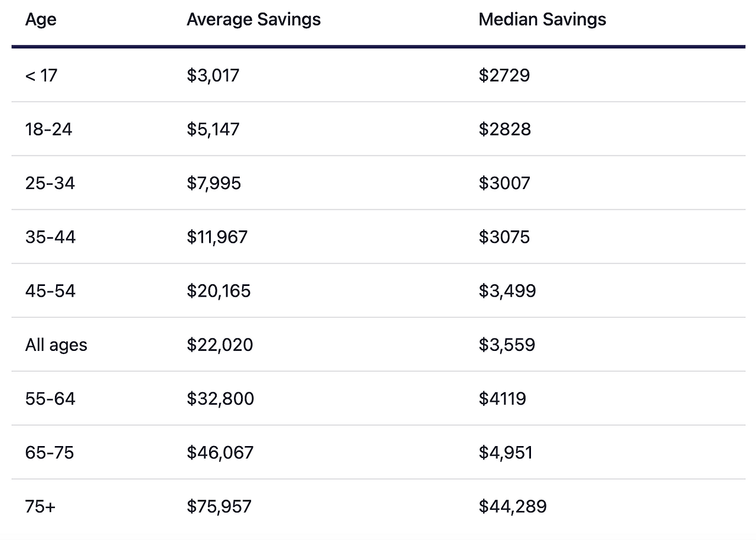Click the $3,017 average savings value

coord(213,75)
